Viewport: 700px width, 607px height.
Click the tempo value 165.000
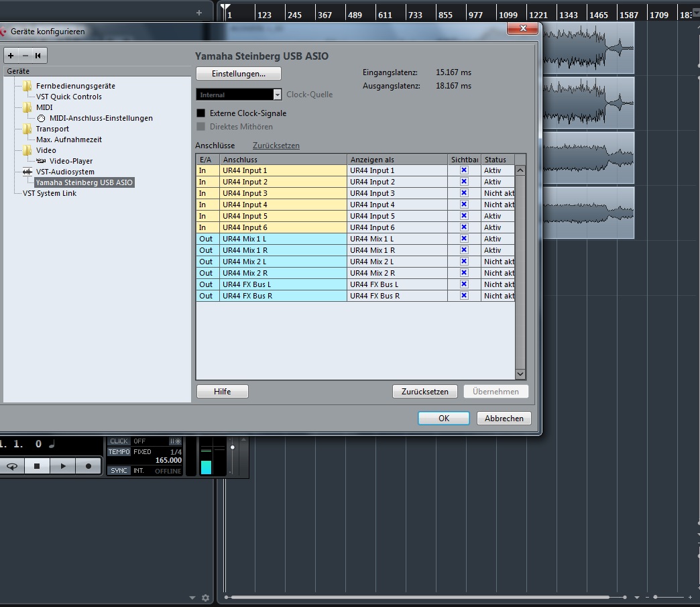click(x=168, y=461)
